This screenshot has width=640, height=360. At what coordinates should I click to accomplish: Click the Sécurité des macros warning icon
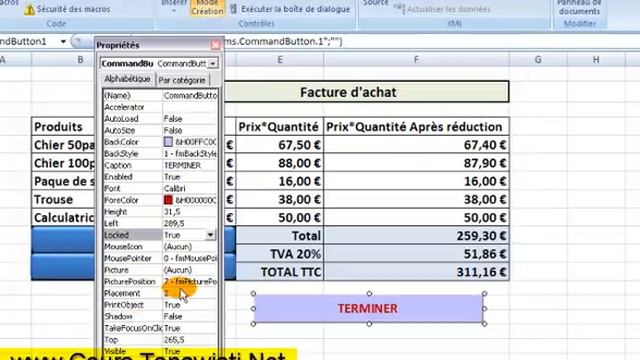click(29, 9)
